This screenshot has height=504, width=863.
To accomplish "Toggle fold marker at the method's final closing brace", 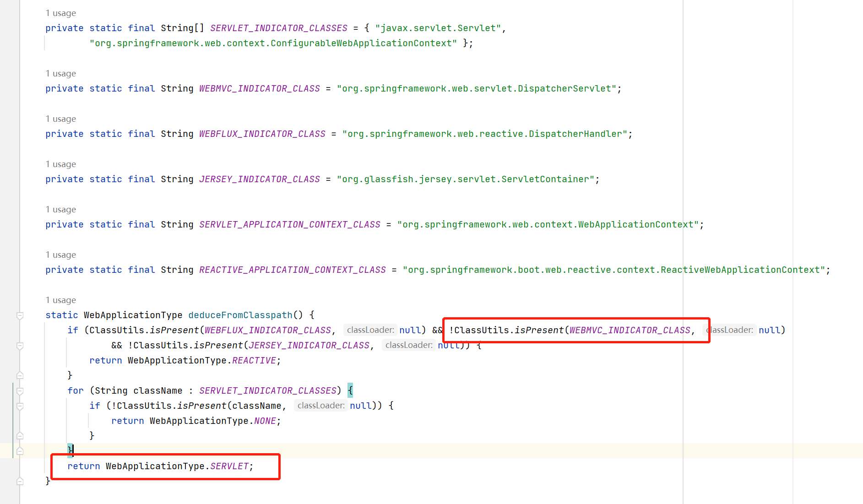I will point(20,481).
